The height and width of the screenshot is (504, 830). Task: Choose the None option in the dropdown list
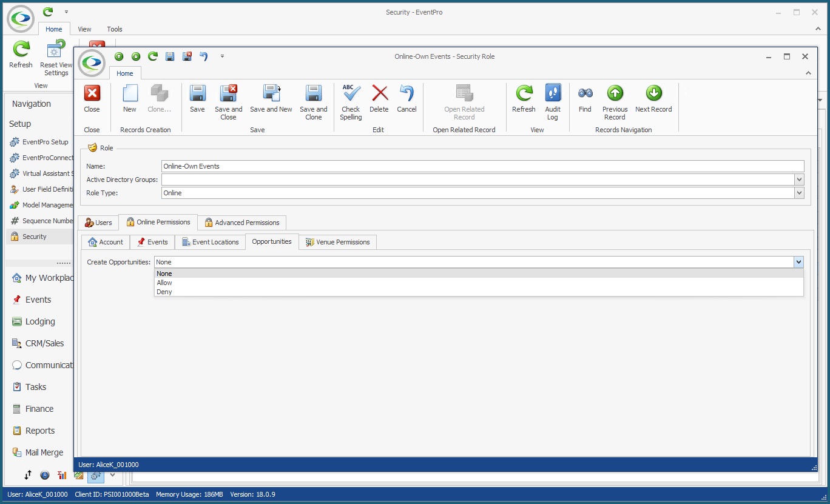coord(479,274)
